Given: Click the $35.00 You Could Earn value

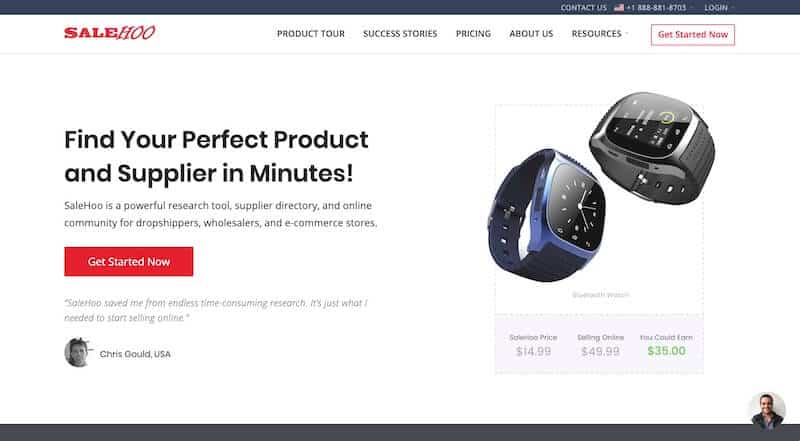Looking at the screenshot, I should 666,351.
